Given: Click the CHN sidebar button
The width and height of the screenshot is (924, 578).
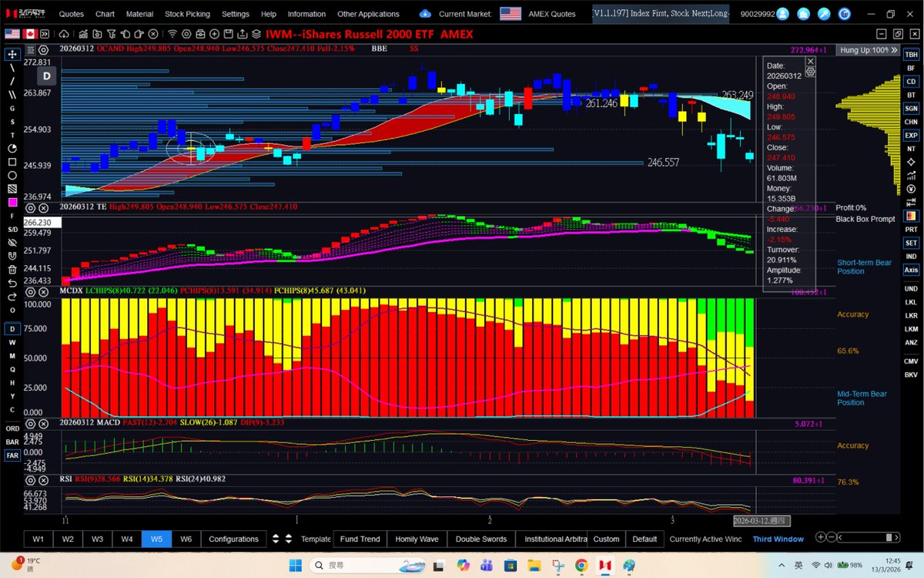Looking at the screenshot, I should coord(911,122).
